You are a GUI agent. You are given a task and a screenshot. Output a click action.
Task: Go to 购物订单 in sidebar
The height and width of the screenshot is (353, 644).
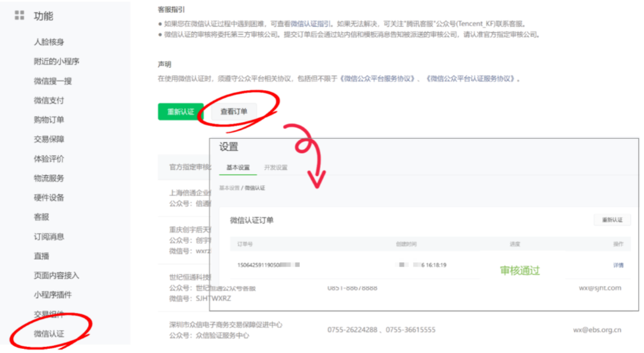point(49,120)
